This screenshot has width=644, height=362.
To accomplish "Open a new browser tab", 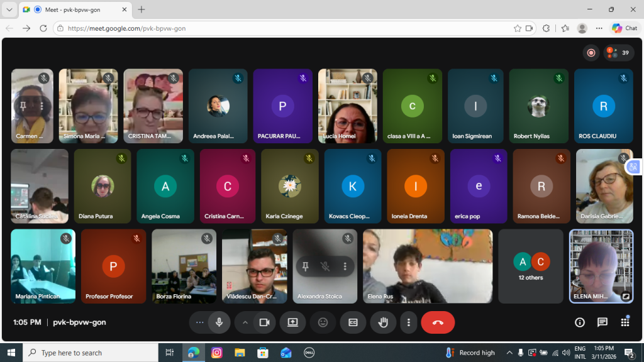I will click(x=142, y=9).
